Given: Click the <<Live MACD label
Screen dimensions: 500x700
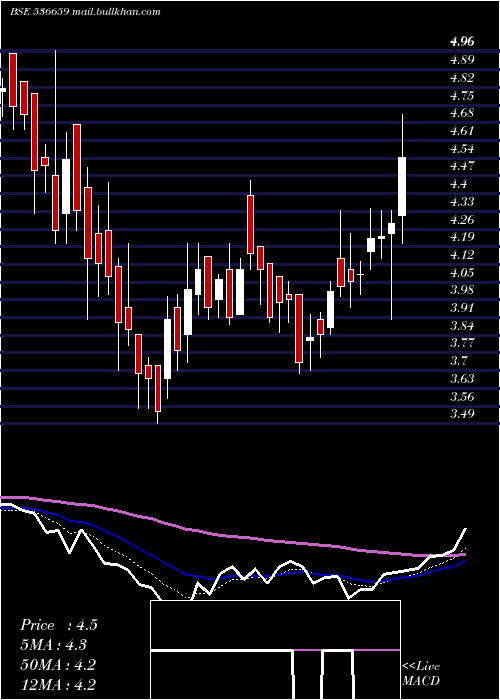Looking at the screenshot, I should [421, 673].
